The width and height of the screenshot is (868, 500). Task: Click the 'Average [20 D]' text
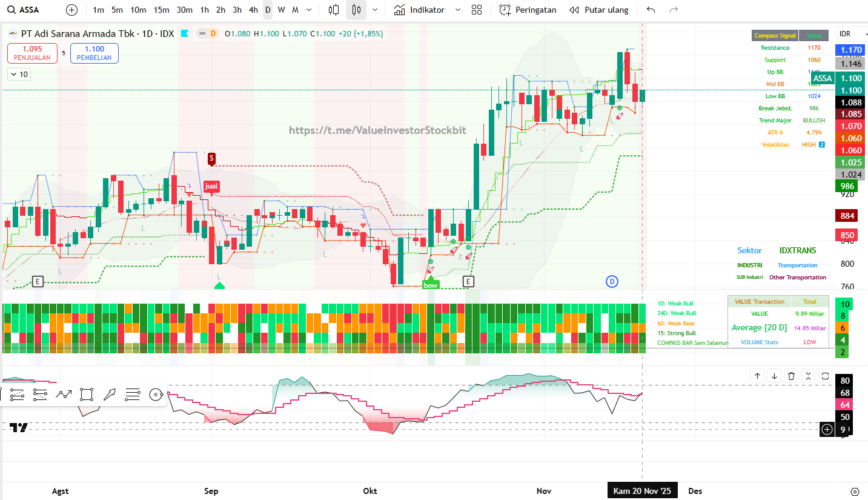pos(759,328)
